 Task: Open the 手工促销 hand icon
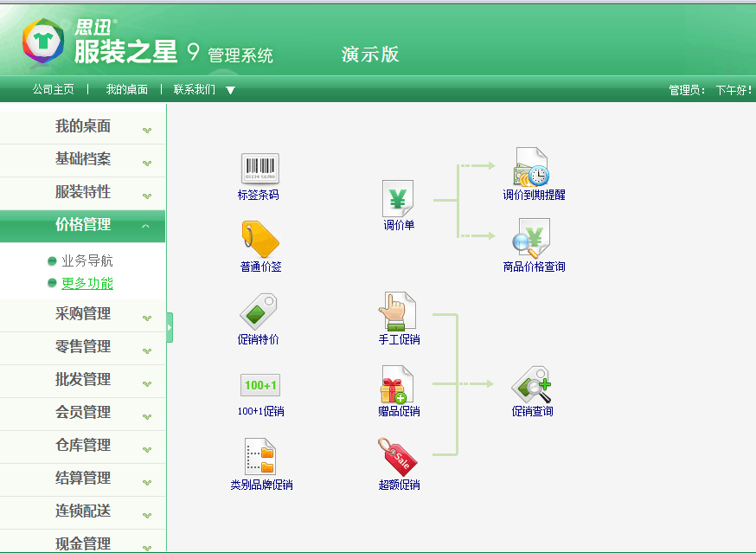point(398,312)
